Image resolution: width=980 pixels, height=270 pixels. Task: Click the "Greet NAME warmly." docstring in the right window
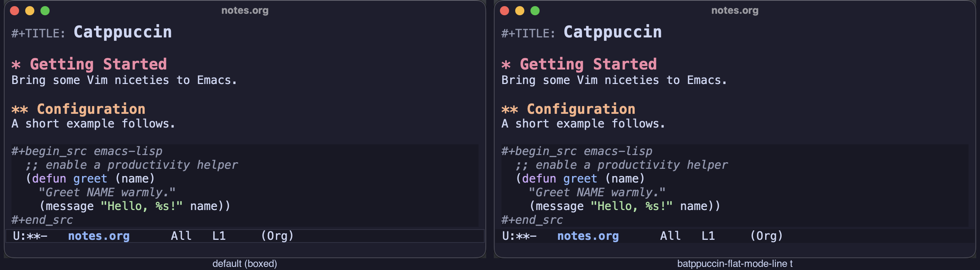[597, 192]
